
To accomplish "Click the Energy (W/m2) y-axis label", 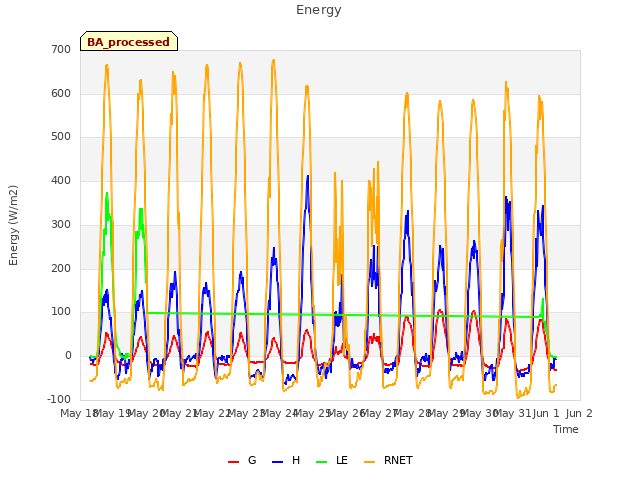I will pos(13,225).
